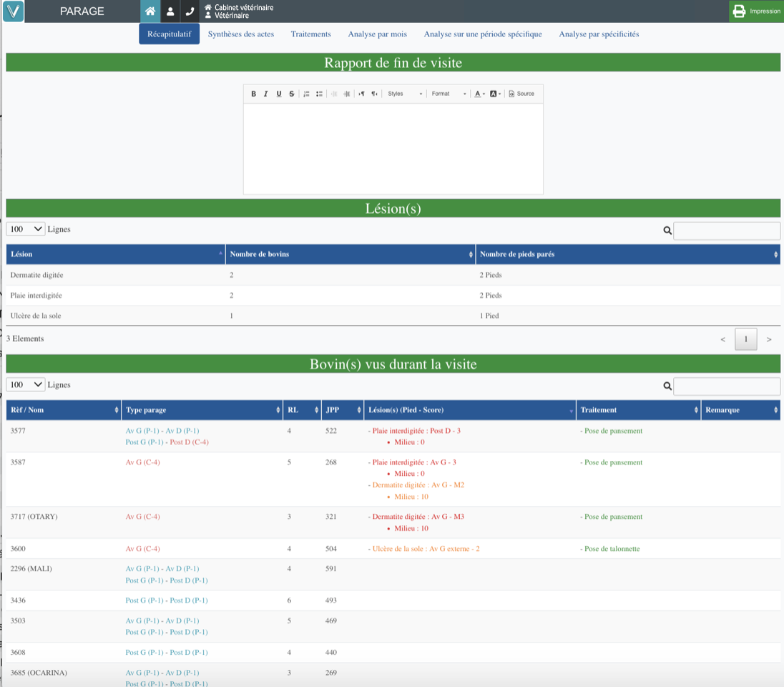Viewport: 784px width, 687px height.
Task: Toggle italic formatting in report editor
Action: pos(266,94)
